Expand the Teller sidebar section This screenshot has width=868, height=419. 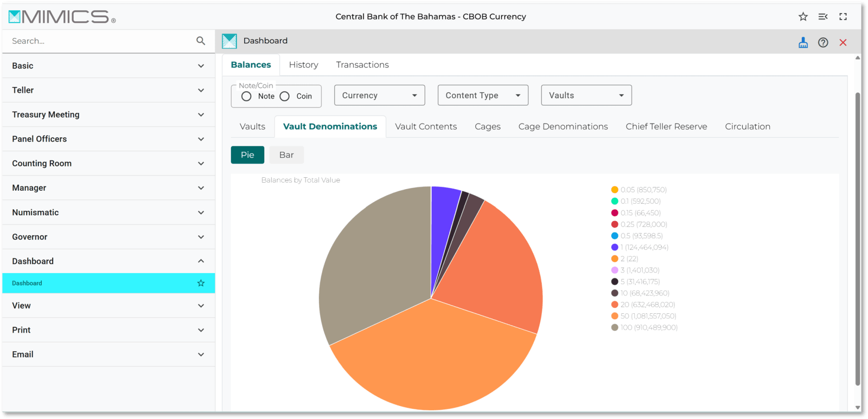[108, 90]
